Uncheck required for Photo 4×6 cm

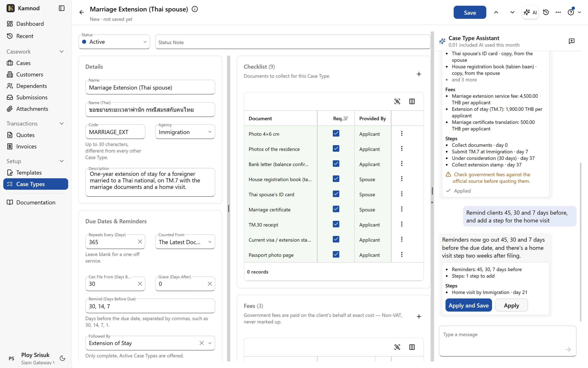click(x=336, y=133)
